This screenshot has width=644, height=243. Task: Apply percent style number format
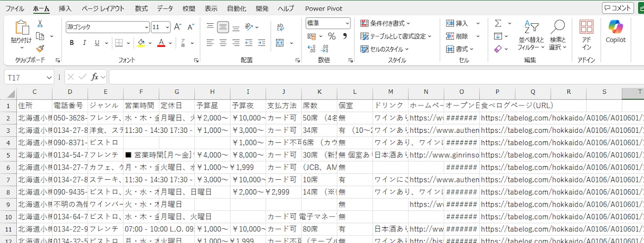click(x=332, y=36)
